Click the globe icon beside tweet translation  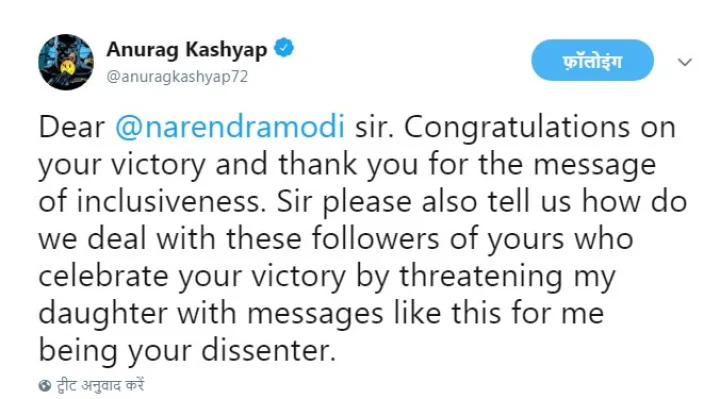(45, 386)
